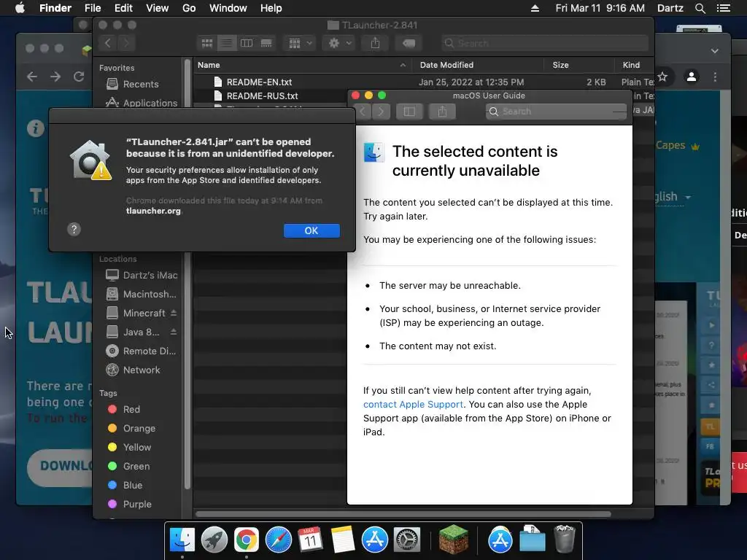
Task: Open Minecraft from the Dock
Action: 454,540
